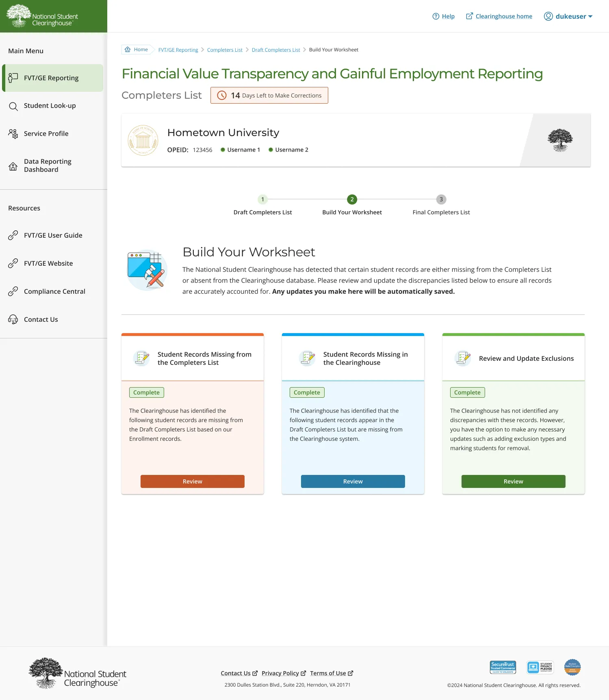Open Clearinghouse home link
Image resolution: width=609 pixels, height=700 pixels.
point(504,16)
